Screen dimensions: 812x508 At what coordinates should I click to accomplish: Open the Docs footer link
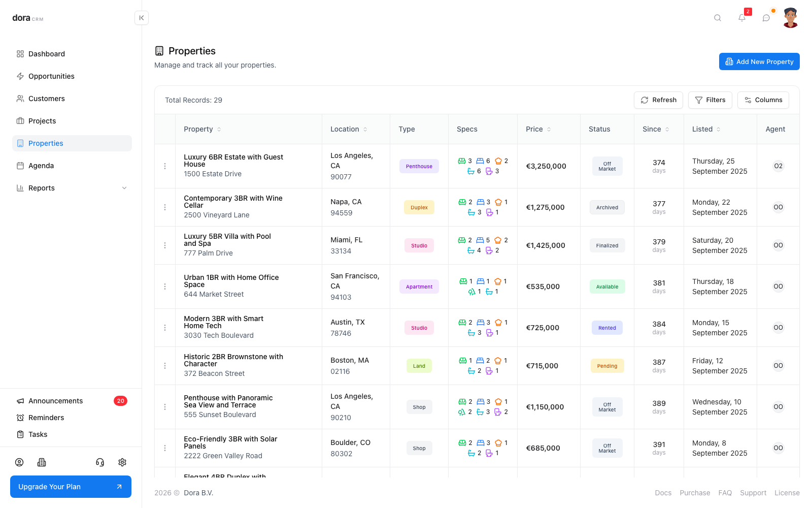click(663, 493)
